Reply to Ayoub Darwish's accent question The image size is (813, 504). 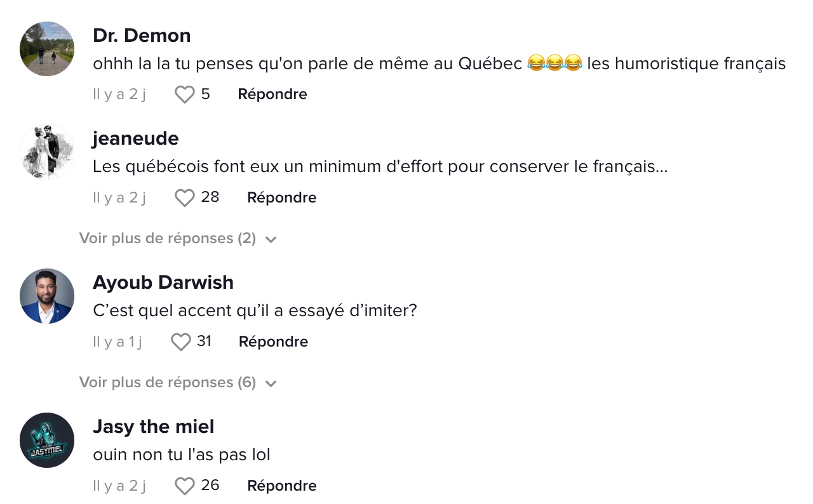click(274, 342)
